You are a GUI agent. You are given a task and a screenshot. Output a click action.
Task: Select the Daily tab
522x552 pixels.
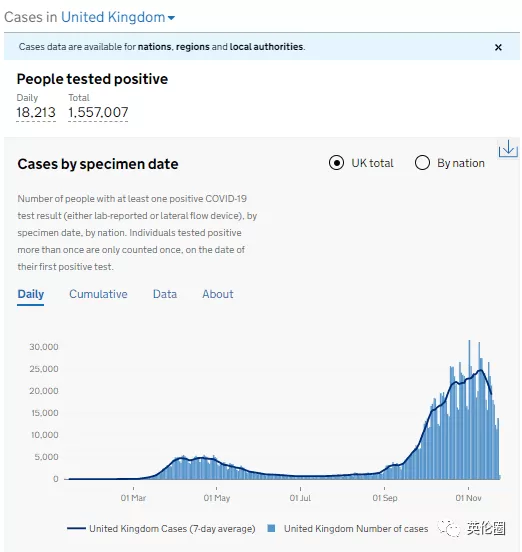point(31,294)
